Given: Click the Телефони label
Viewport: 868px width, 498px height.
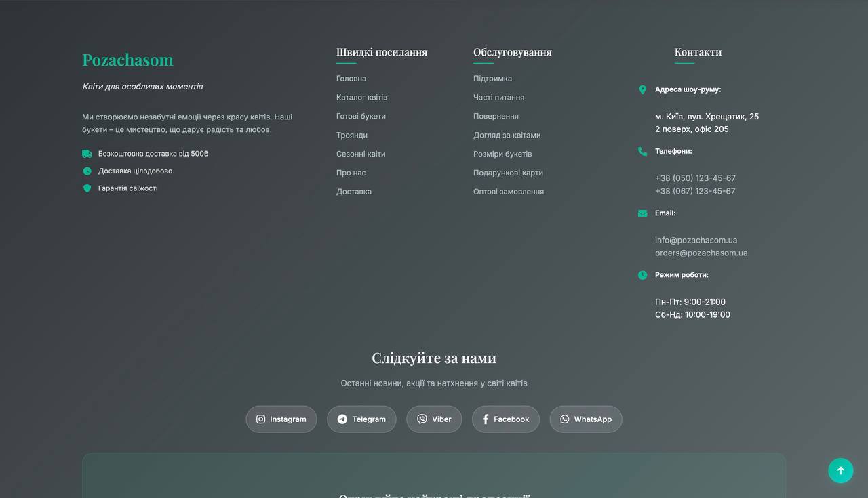Looking at the screenshot, I should 673,151.
